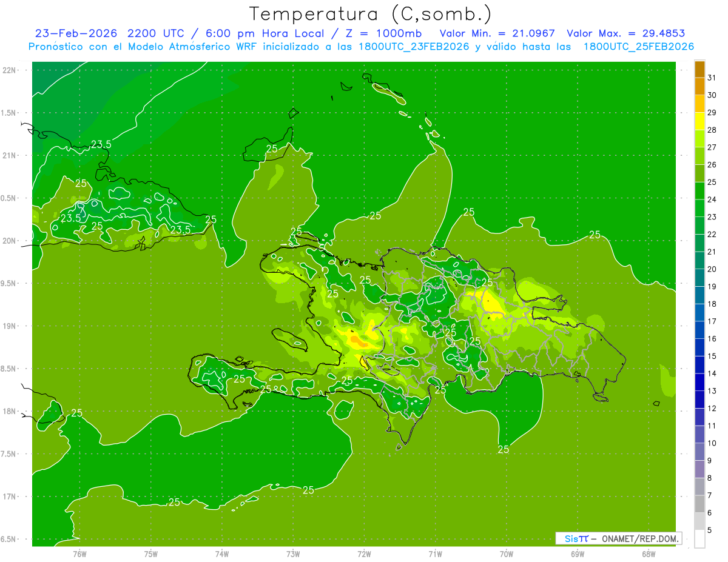728x562 pixels.
Task: Pick the olive-green swatch between 25 and 26
Action: point(699,173)
